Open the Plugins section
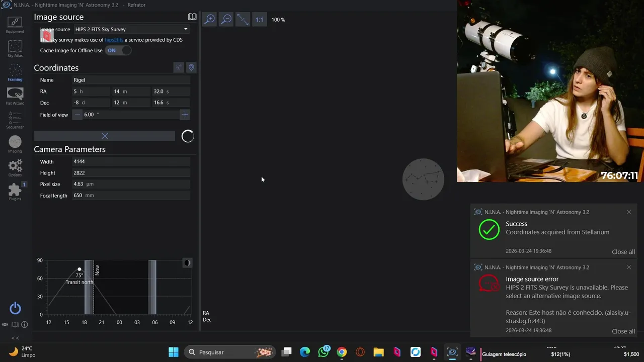 click(x=15, y=192)
